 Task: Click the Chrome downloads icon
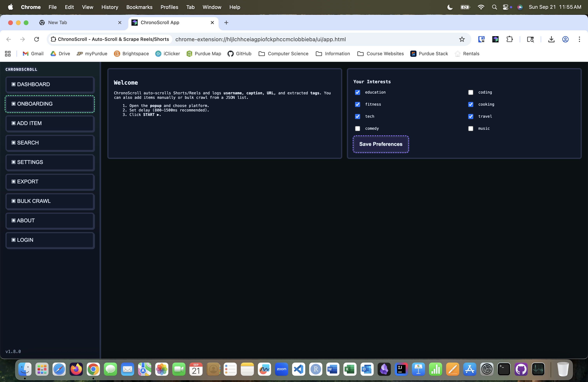551,39
